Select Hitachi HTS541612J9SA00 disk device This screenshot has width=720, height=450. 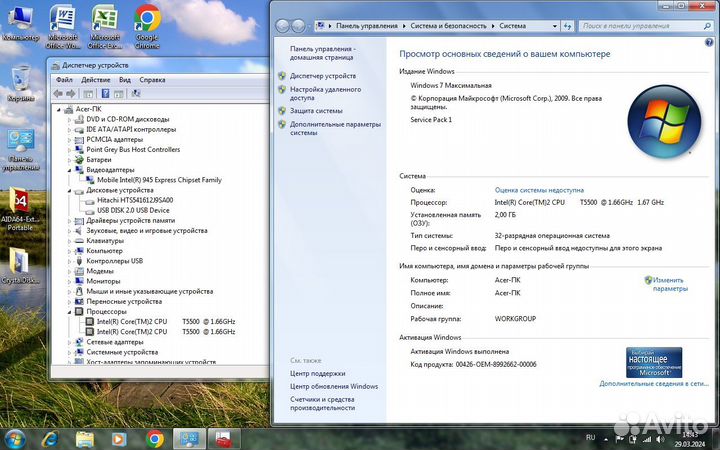pyautogui.click(x=135, y=200)
